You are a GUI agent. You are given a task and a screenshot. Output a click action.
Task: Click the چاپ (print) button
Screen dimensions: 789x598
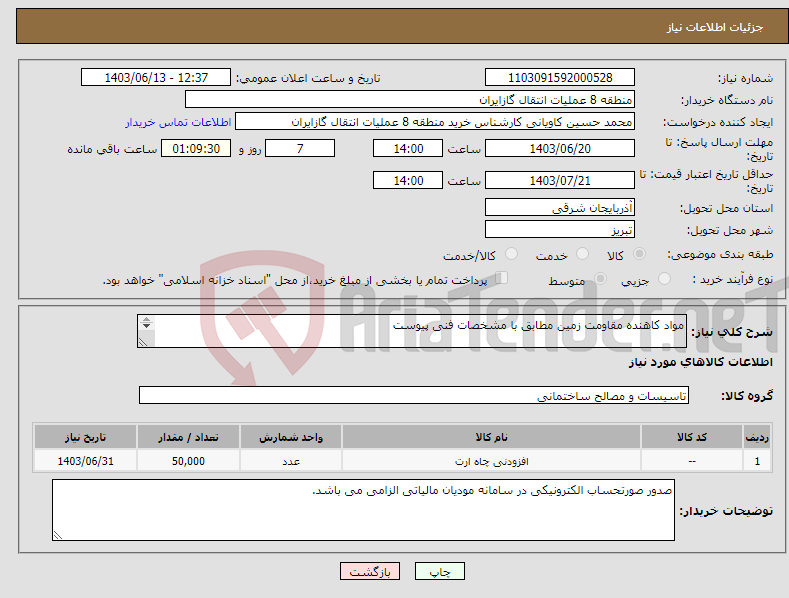439,571
